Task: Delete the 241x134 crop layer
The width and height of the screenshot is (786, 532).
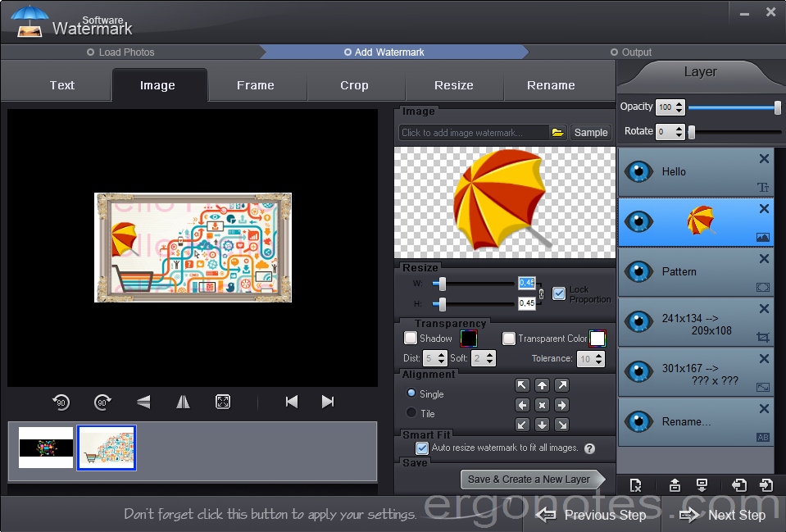Action: (x=764, y=309)
